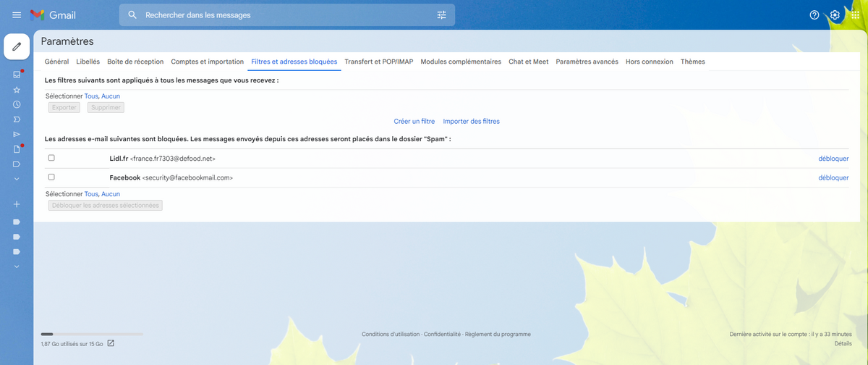Open Drafts document icon in sidebar

pyautogui.click(x=17, y=149)
